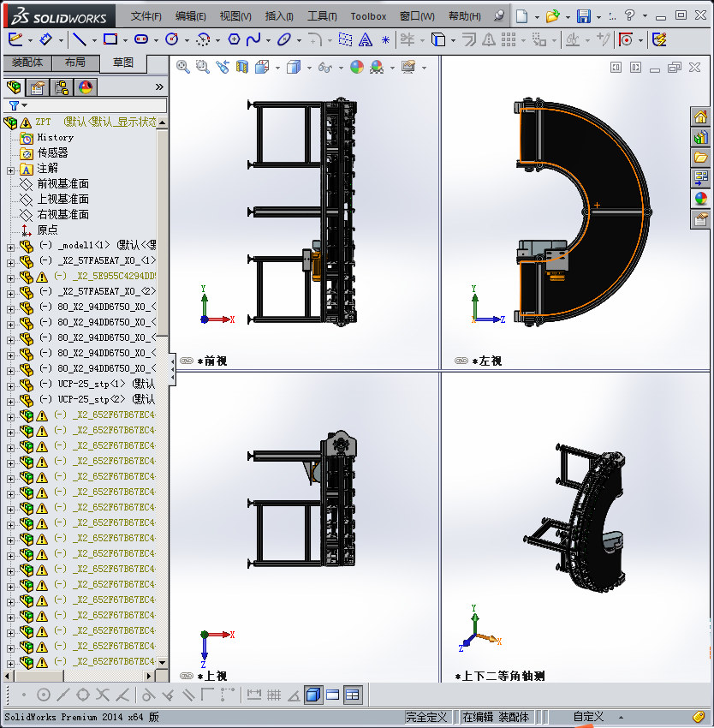This screenshot has width=714, height=728.
Task: Click the Convert Entities icon
Action: (438, 39)
